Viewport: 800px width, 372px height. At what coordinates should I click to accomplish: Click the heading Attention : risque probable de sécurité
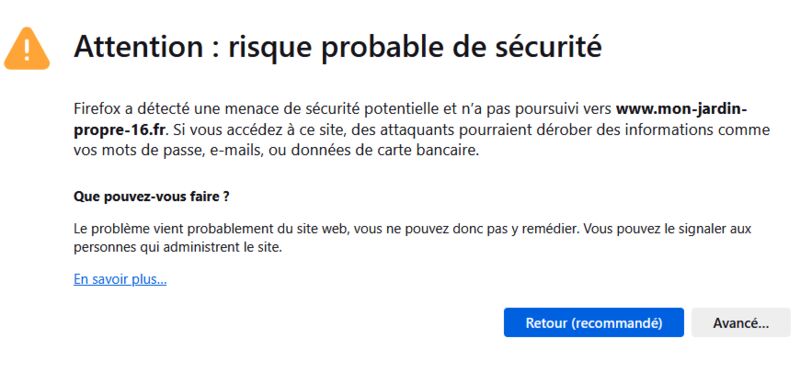coord(338,47)
